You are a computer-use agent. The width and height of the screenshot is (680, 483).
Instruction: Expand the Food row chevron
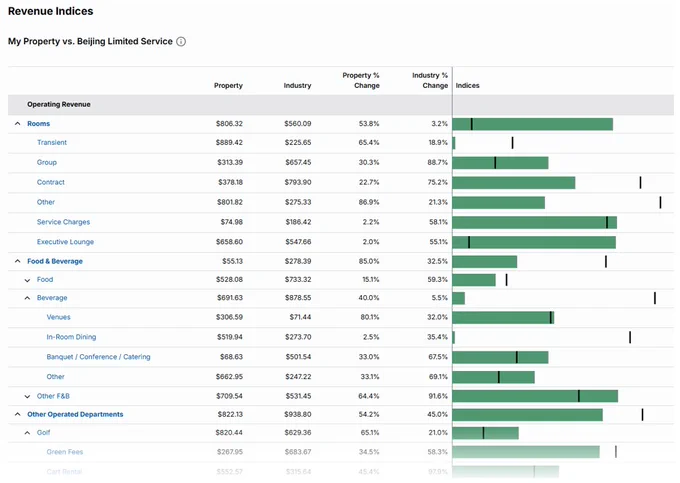pyautogui.click(x=27, y=280)
